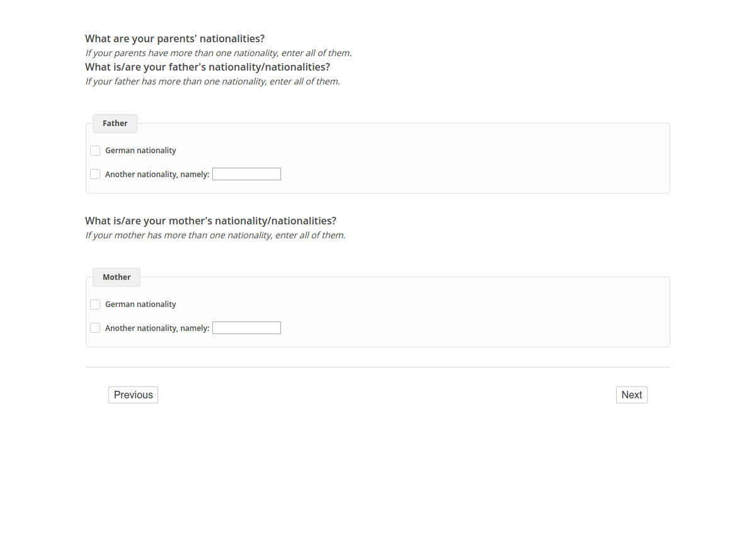Viewport: 756px width, 556px height.
Task: Click the Father group legend
Action: (115, 124)
